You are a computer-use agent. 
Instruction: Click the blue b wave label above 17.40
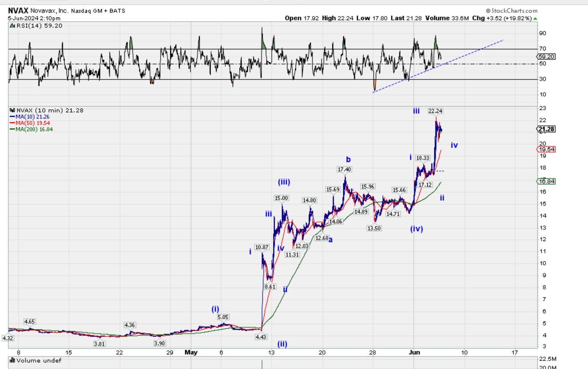pyautogui.click(x=348, y=160)
